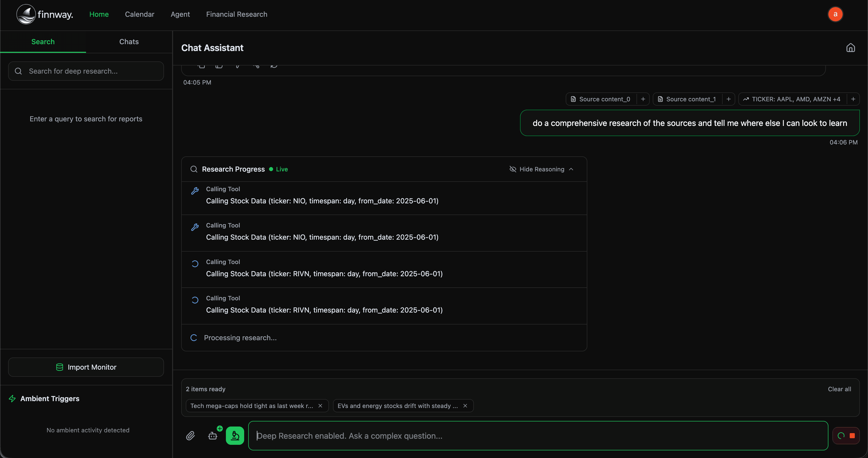This screenshot has width=868, height=458.
Task: Switch to the Chats tab
Action: coord(129,42)
